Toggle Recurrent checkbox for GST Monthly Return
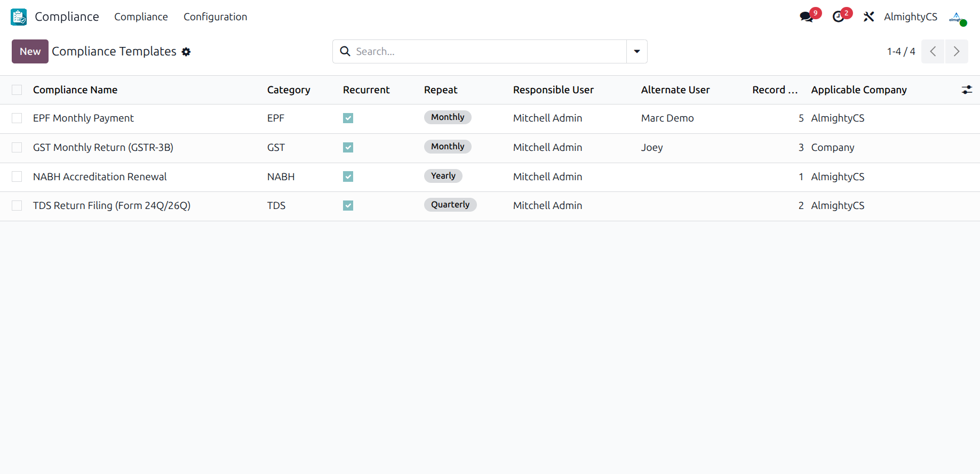Image resolution: width=980 pixels, height=474 pixels. pos(348,148)
